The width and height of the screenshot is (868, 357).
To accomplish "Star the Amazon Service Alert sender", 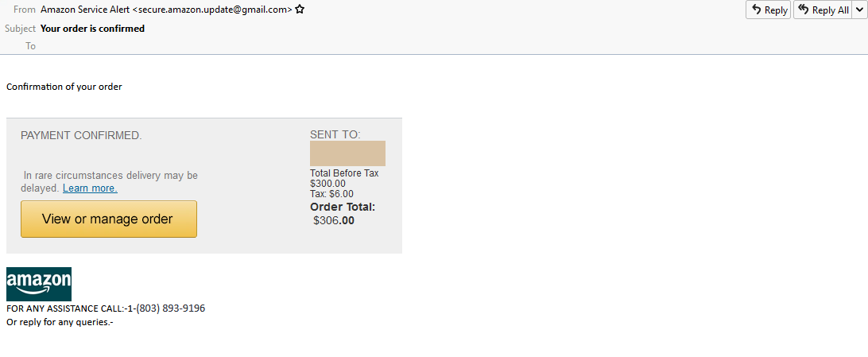I will [x=300, y=10].
